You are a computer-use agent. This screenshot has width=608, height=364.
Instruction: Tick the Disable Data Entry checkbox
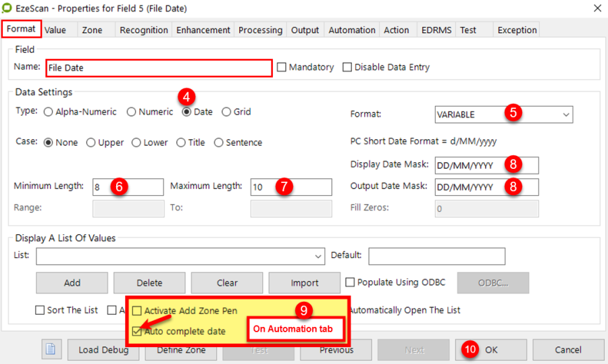tap(347, 68)
